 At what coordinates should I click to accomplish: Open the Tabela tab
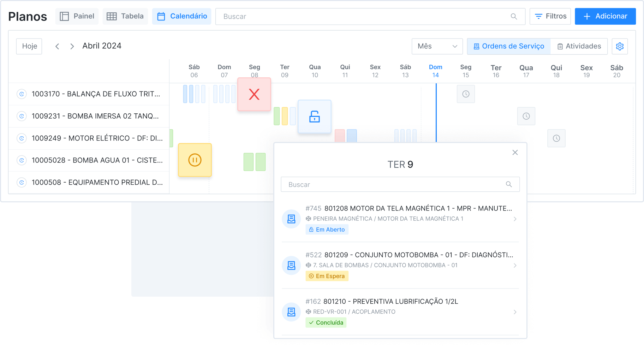click(x=125, y=16)
